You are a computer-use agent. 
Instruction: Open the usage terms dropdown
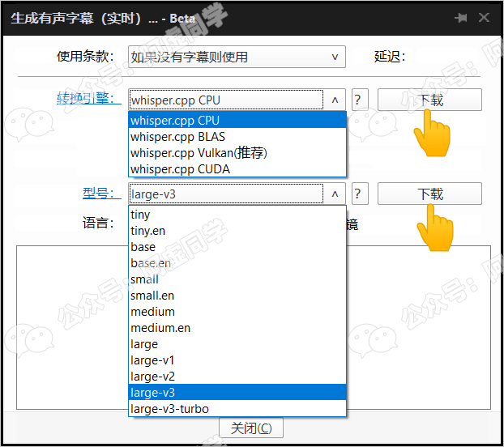(x=237, y=57)
